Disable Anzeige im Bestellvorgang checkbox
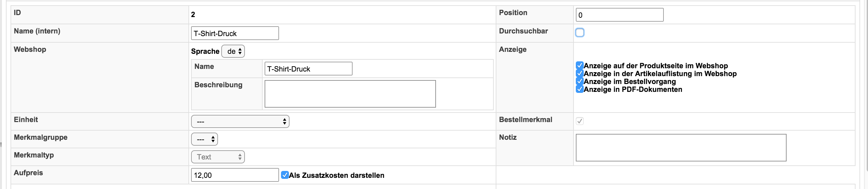The image size is (868, 189). 579,81
